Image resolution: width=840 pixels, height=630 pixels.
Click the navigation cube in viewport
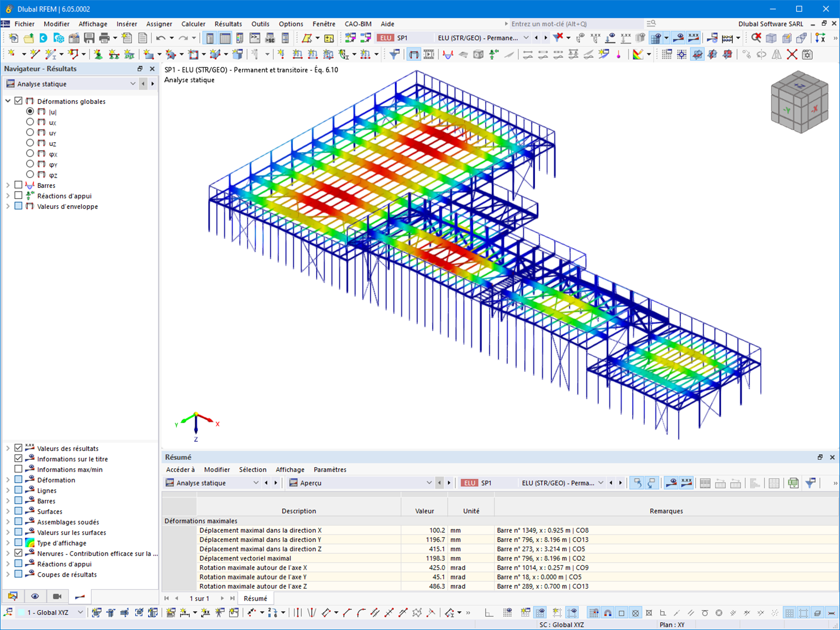coord(799,101)
